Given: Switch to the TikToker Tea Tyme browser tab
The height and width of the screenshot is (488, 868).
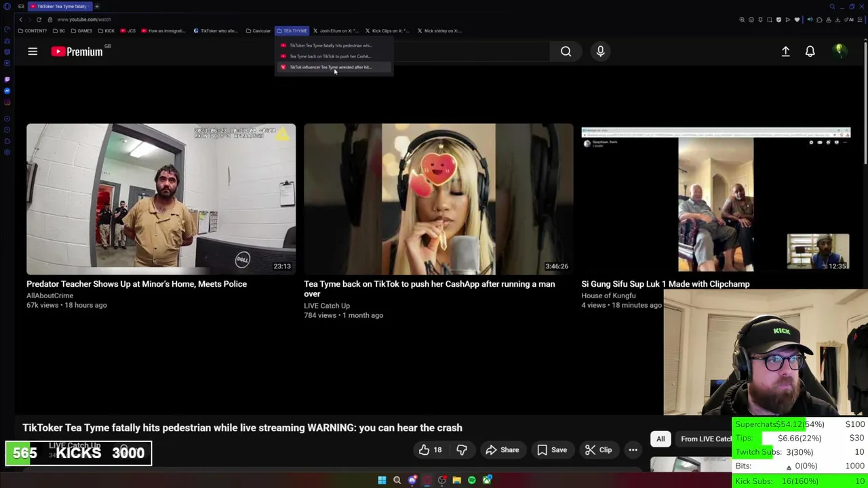Looking at the screenshot, I should pyautogui.click(x=61, y=6).
